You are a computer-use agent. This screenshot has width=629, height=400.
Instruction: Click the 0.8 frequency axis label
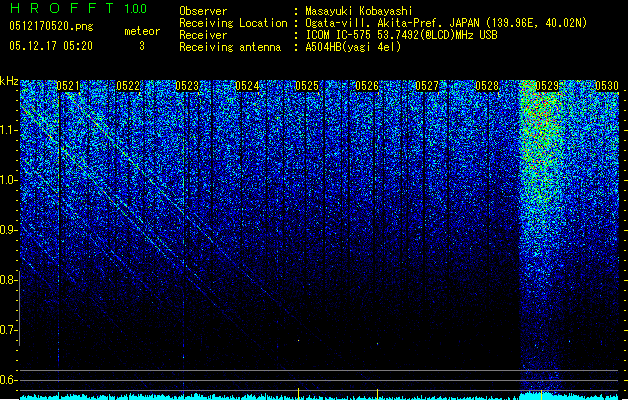(x=8, y=280)
